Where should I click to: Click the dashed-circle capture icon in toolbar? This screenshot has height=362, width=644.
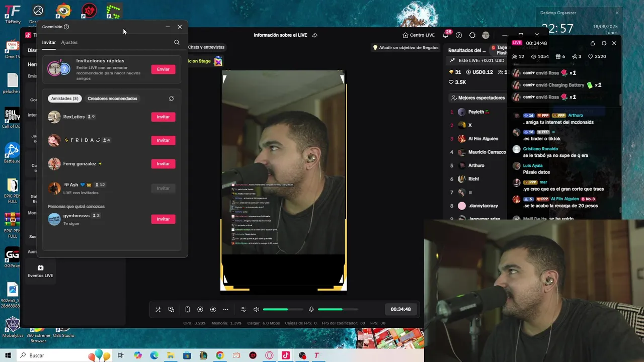pos(213,309)
